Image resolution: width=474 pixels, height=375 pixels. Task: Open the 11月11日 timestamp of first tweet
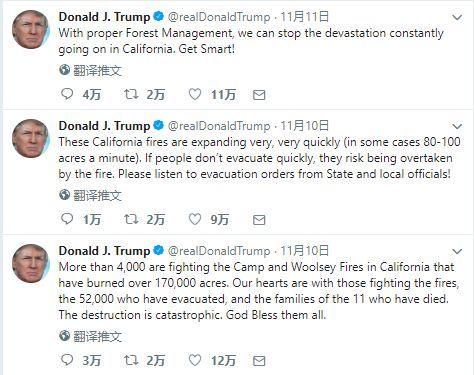click(305, 17)
